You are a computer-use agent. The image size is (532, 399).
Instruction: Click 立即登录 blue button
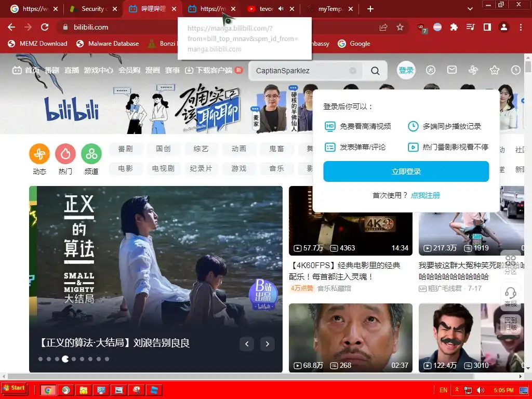point(406,171)
